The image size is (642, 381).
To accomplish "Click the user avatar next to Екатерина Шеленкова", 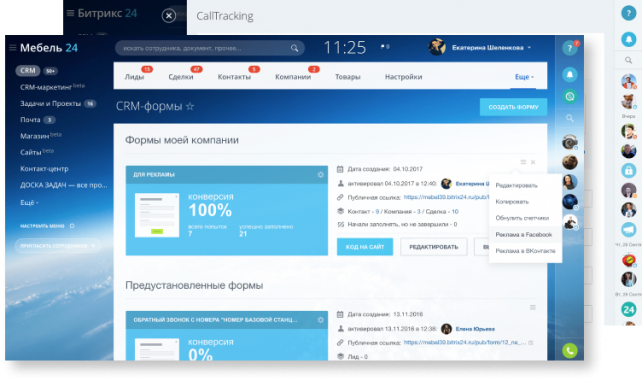I will 437,47.
